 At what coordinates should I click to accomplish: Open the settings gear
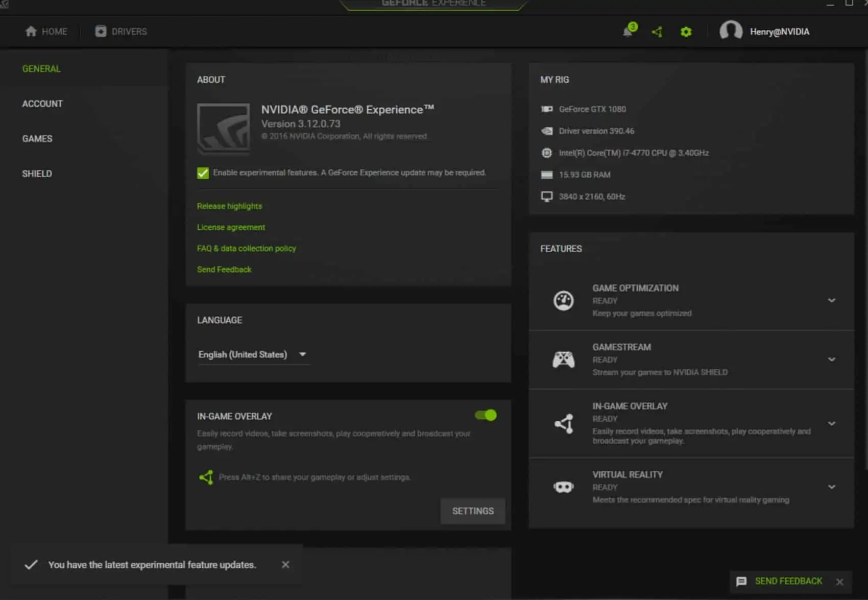(686, 32)
